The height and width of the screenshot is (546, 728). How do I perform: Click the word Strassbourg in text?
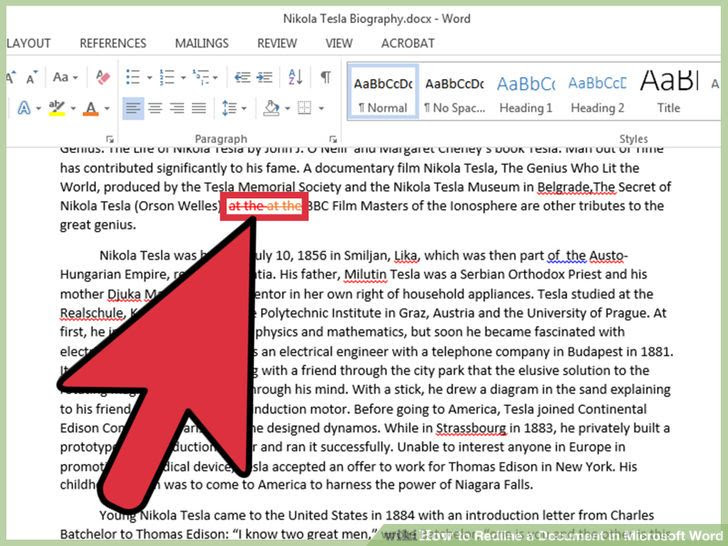(x=471, y=428)
